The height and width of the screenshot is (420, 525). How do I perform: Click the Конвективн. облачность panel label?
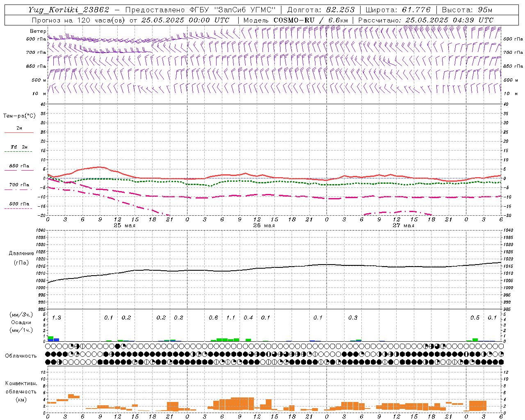pos(21,388)
